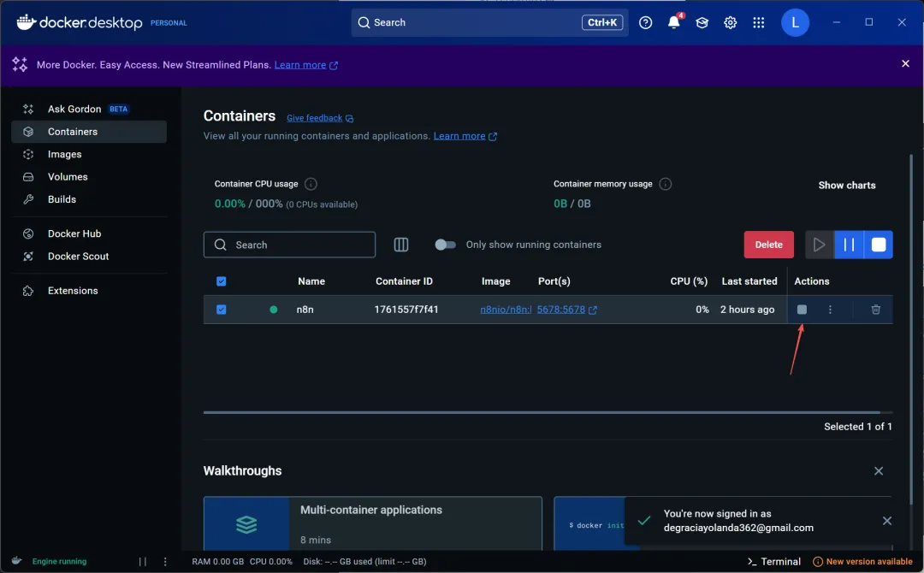
Task: Click the Image column header
Action: [x=495, y=281]
